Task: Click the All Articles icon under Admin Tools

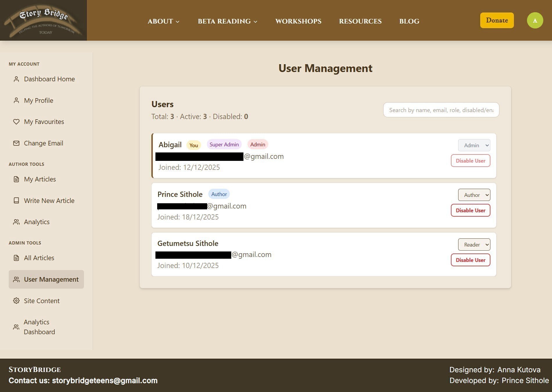Action: [16, 258]
